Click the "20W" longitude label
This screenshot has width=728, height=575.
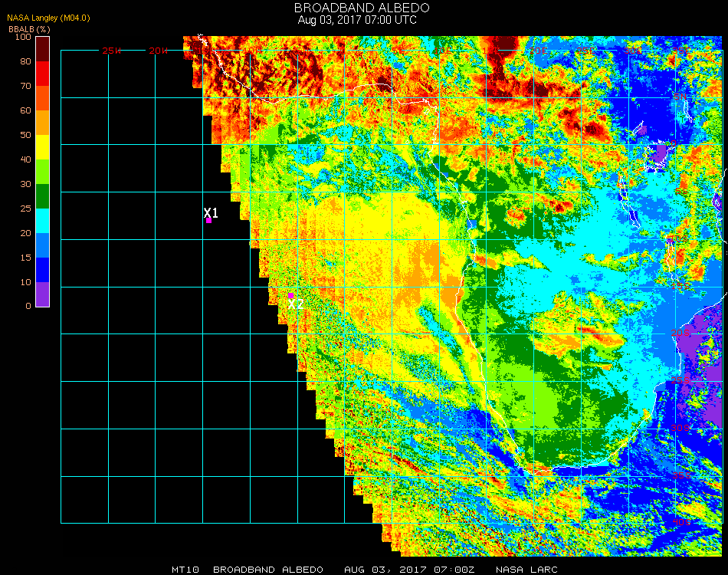[159, 51]
